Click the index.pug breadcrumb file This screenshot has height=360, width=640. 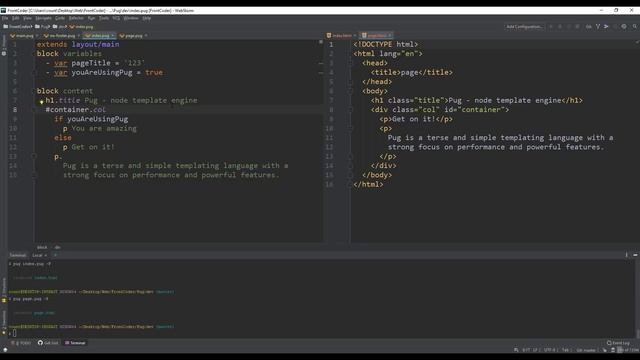(x=81, y=27)
